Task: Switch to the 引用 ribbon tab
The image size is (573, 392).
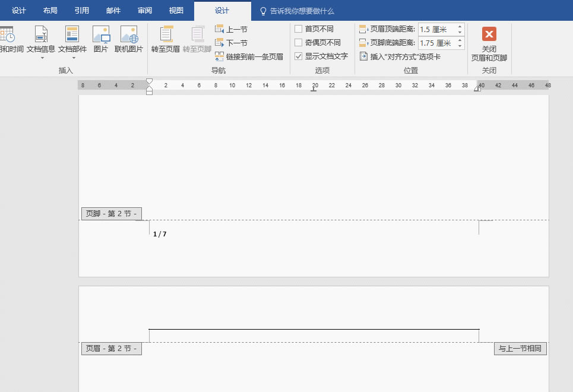Action: [x=81, y=11]
